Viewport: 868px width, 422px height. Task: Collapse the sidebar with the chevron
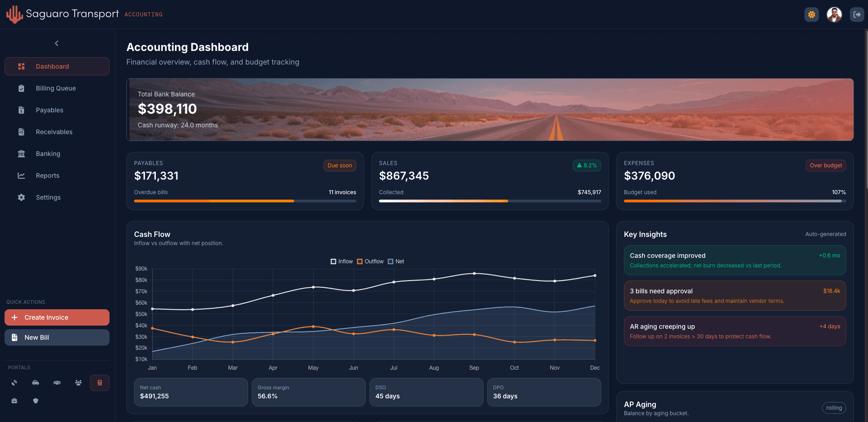coord(57,44)
